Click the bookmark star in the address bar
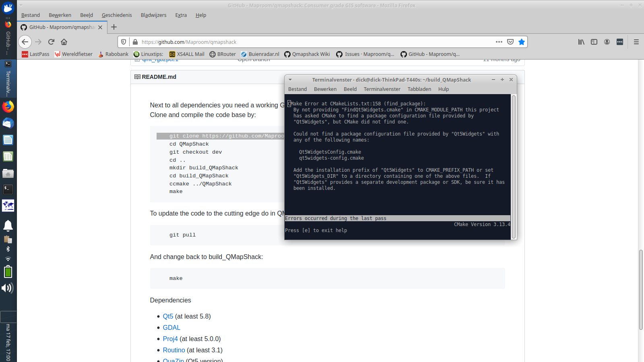 pos(522,42)
